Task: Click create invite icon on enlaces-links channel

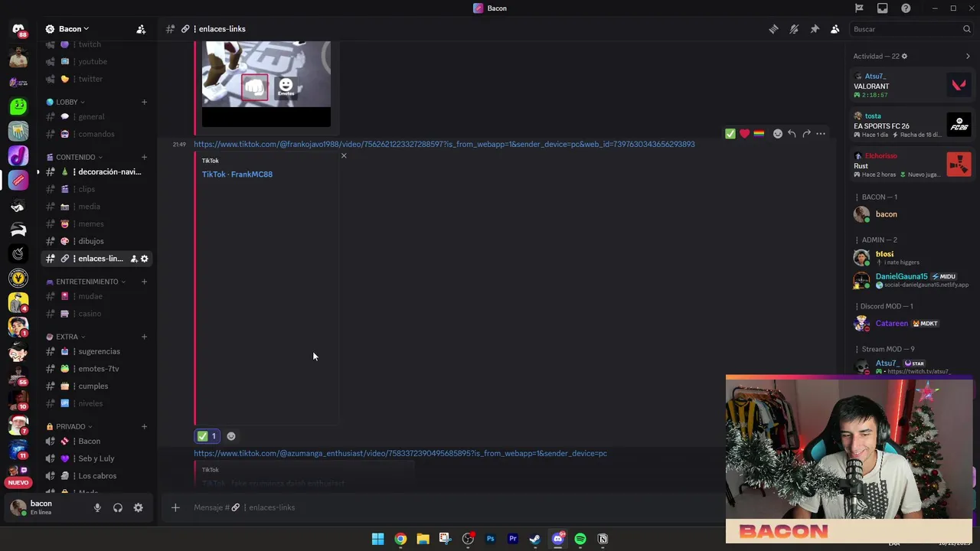Action: point(133,259)
